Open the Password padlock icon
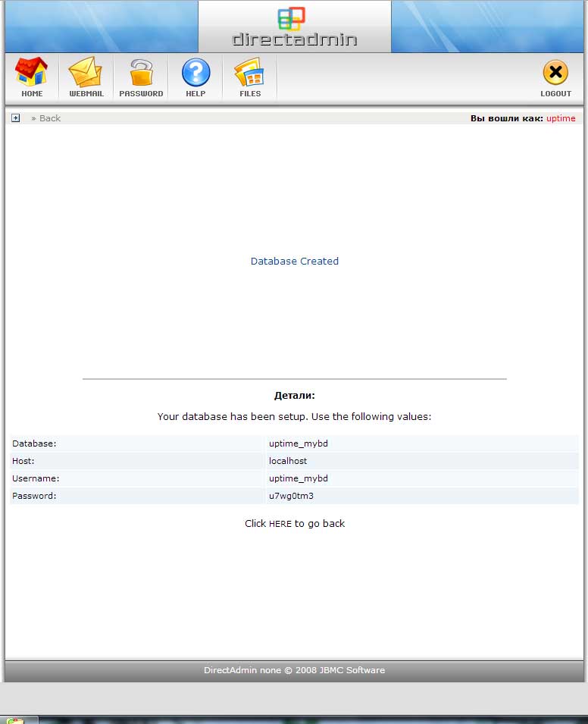 [x=141, y=72]
